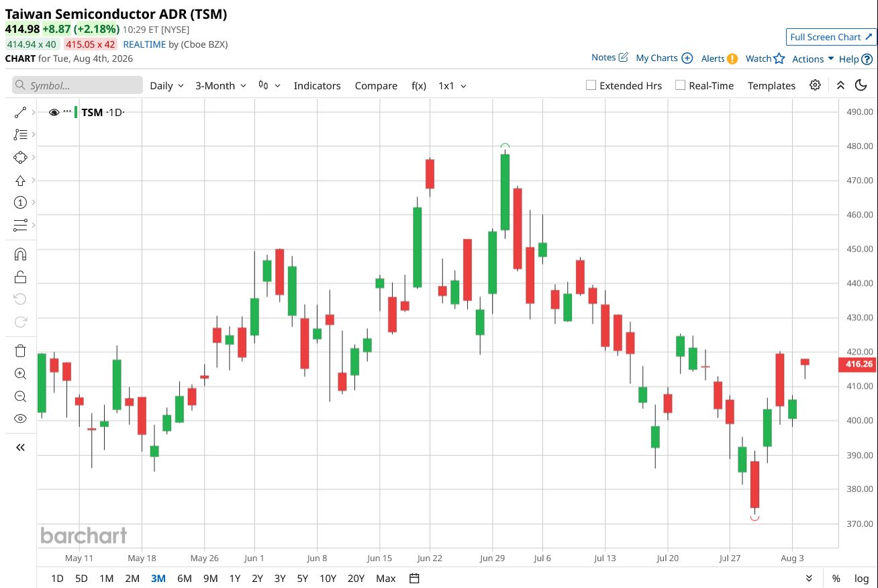878x588 pixels.
Task: Click the undo arrow in side toolbar
Action: point(20,299)
